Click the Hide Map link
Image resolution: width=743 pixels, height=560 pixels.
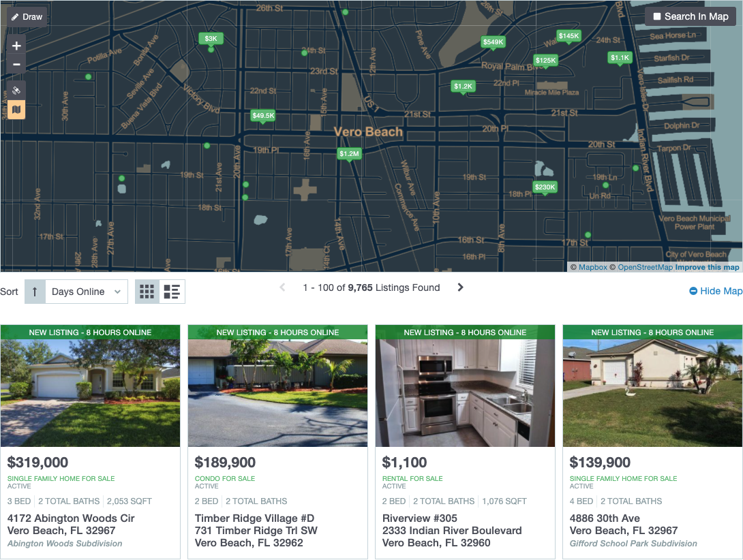pos(715,291)
